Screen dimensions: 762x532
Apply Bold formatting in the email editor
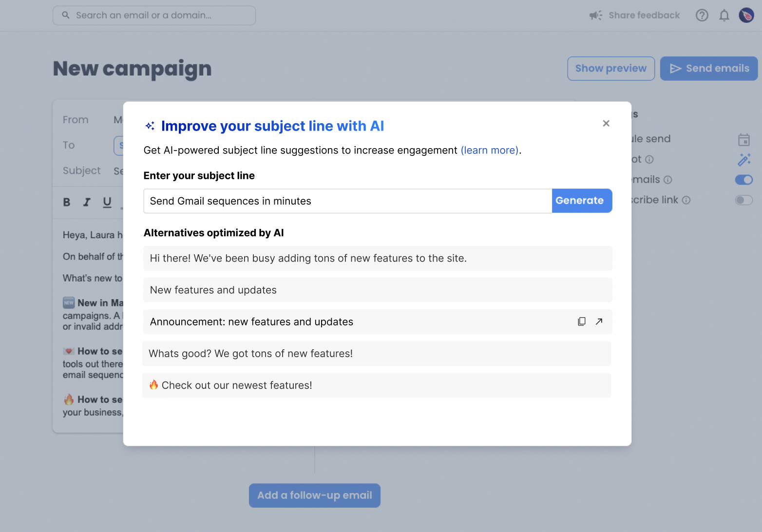[x=67, y=202]
